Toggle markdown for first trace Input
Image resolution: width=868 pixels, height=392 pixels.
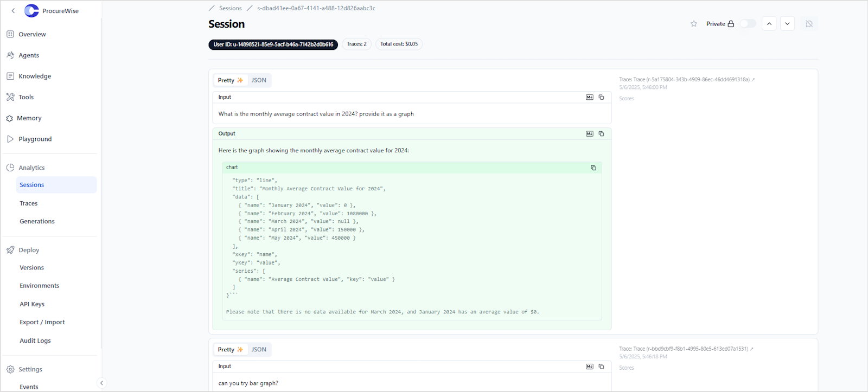click(590, 97)
